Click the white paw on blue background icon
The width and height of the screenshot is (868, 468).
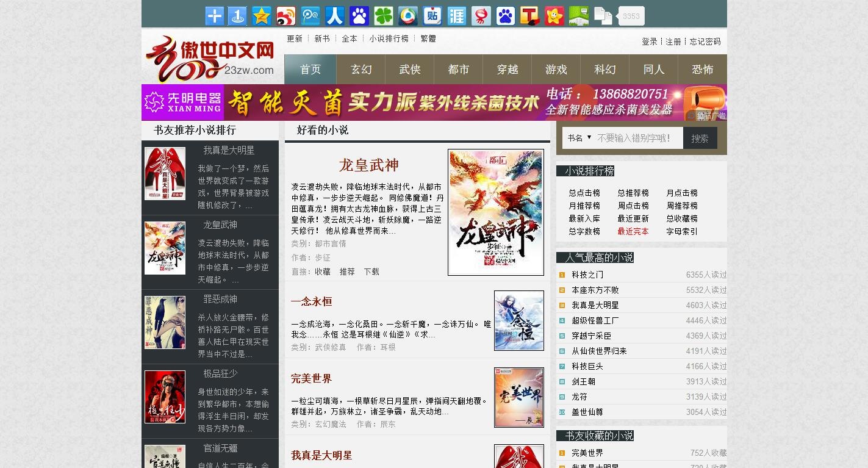[x=359, y=16]
